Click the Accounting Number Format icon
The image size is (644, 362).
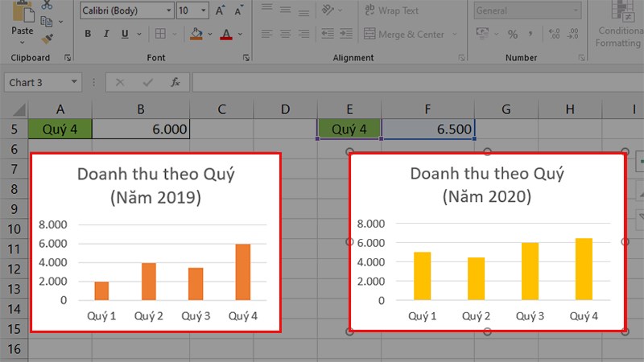tap(482, 34)
